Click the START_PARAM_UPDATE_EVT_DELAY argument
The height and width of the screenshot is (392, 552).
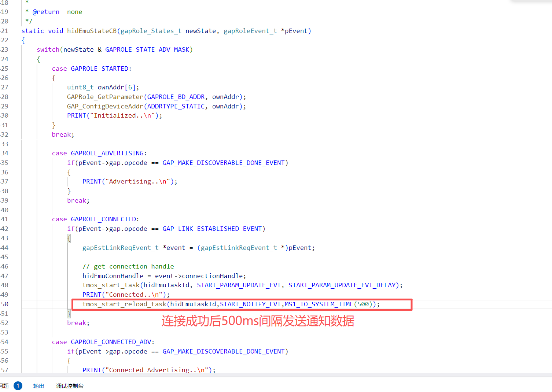[342, 285]
